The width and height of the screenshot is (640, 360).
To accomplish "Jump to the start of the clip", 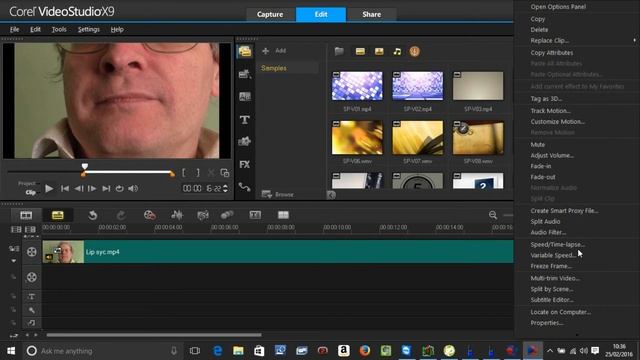I will tap(64, 189).
